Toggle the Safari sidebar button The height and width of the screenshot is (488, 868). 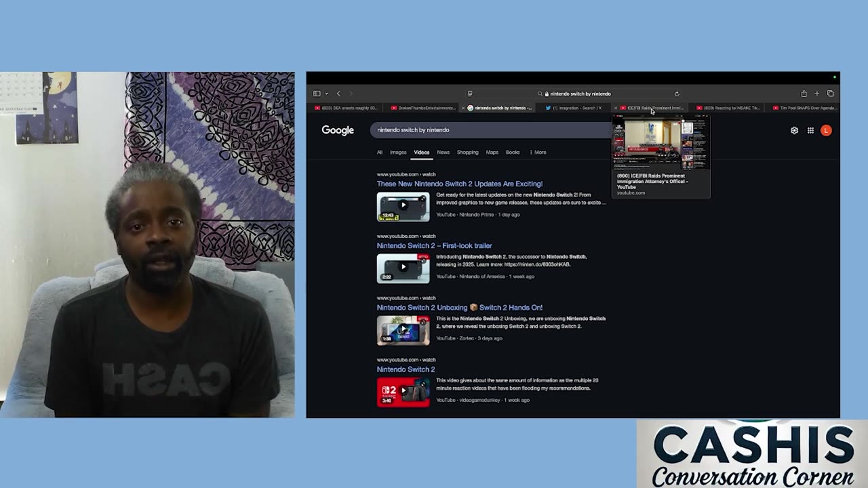click(x=317, y=94)
